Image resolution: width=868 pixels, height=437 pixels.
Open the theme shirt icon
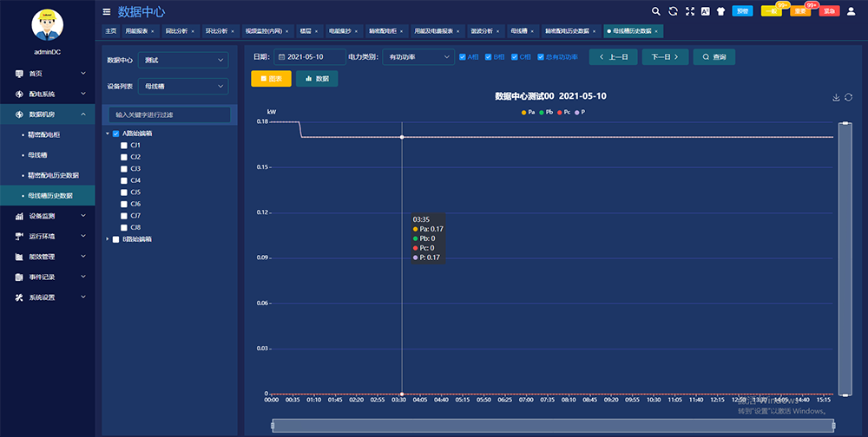(x=720, y=11)
